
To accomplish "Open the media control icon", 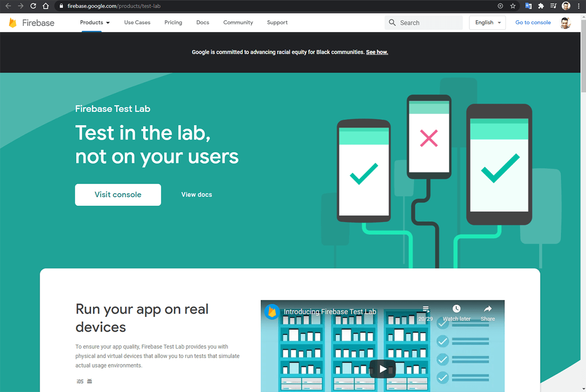I will tap(553, 6).
